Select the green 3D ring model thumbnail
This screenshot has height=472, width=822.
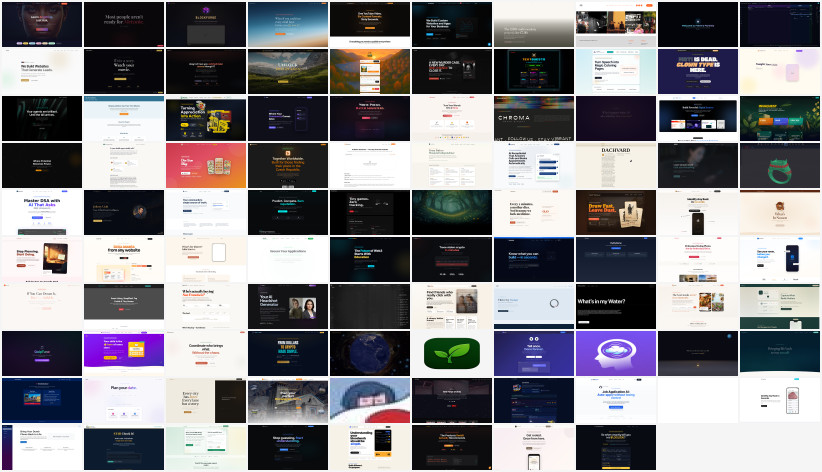780,166
